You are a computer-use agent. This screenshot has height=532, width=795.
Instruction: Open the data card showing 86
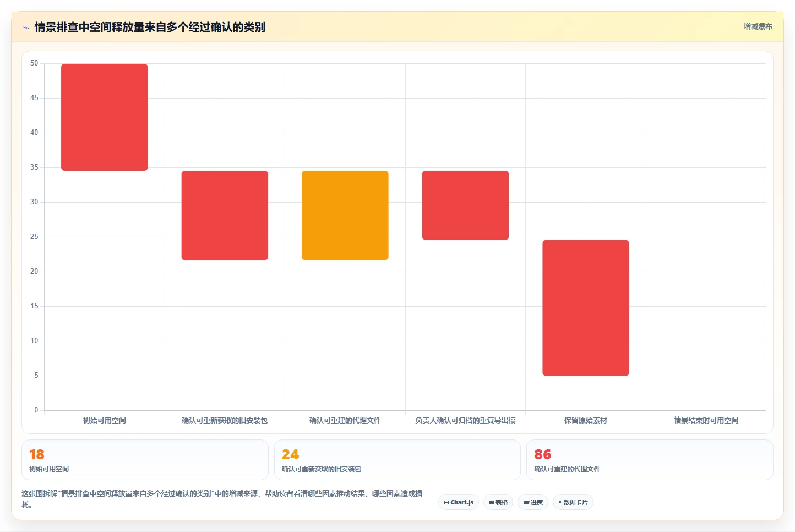click(x=650, y=460)
